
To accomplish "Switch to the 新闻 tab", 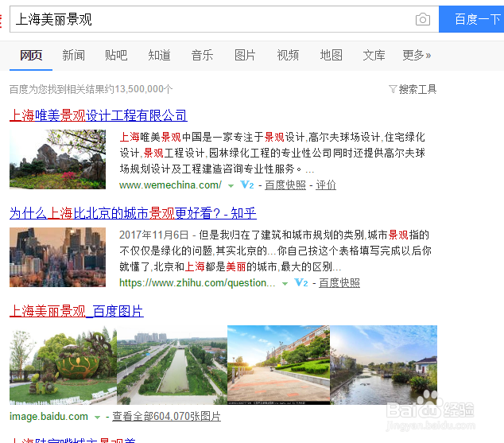I will click(x=74, y=56).
